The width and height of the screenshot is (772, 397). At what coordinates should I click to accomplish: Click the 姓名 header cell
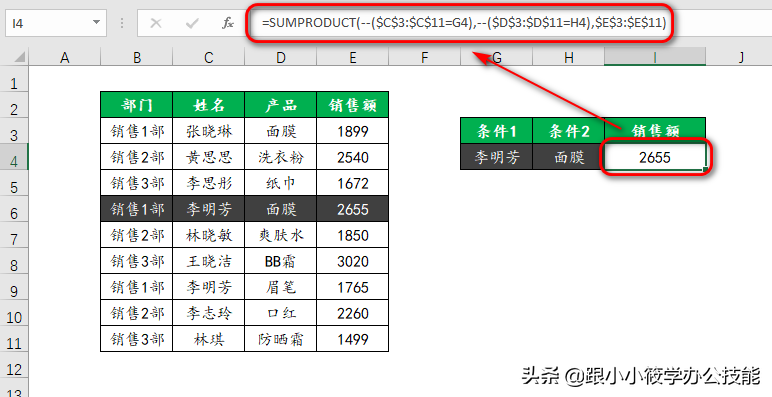208,104
